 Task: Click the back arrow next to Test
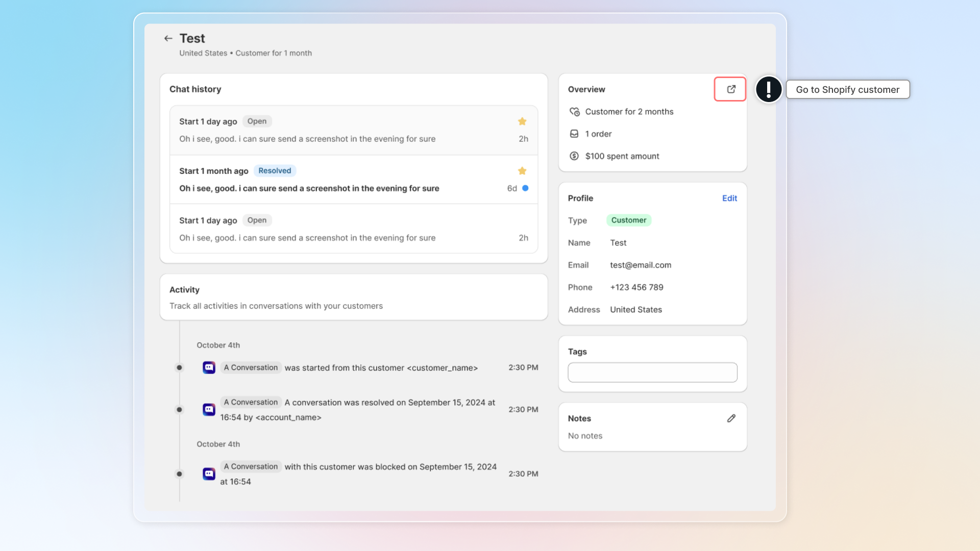168,38
